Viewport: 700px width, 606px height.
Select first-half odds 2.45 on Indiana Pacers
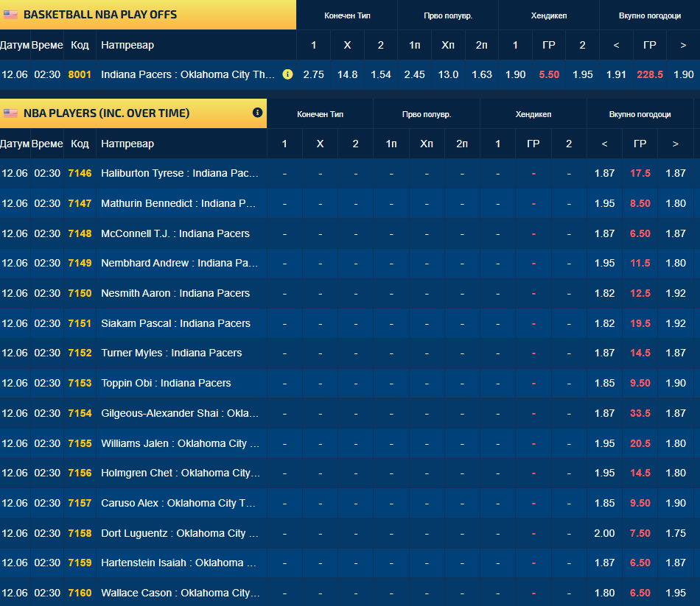414,74
